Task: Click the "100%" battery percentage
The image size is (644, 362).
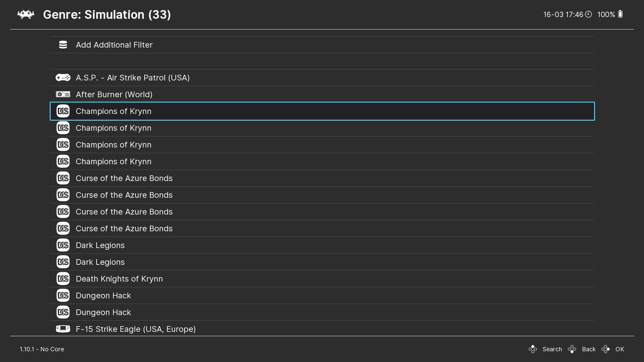Action: (606, 15)
